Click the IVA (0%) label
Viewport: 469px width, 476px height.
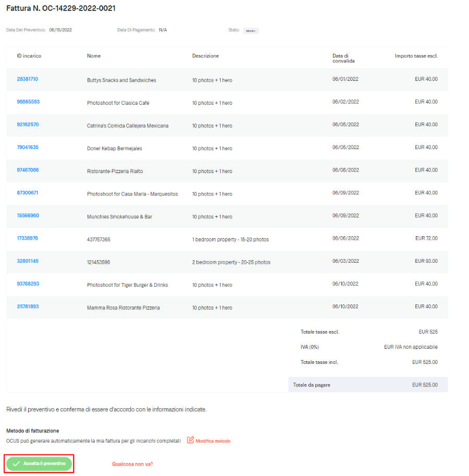[x=310, y=347]
